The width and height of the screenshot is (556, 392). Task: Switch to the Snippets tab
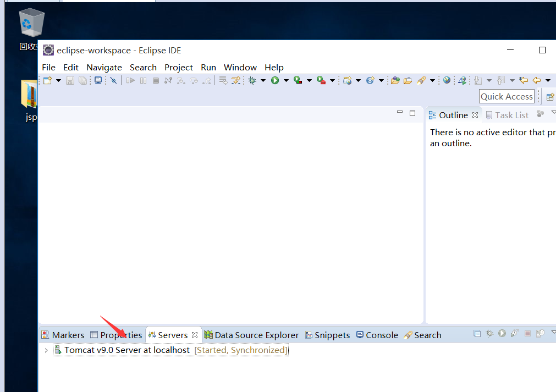328,335
